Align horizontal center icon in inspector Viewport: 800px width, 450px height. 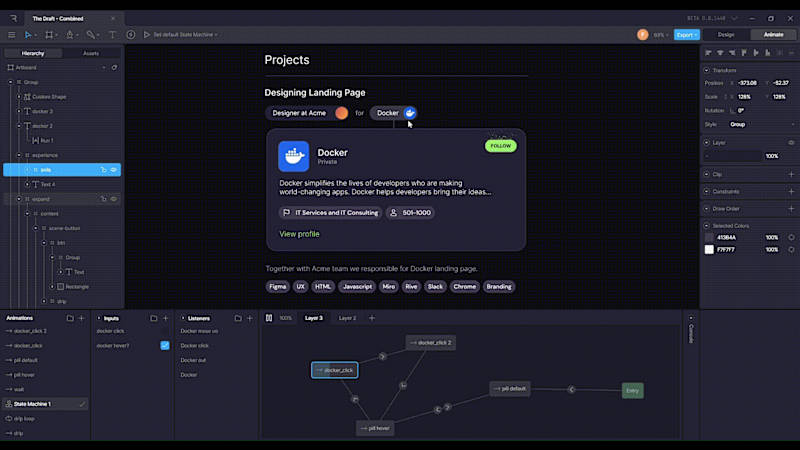(x=720, y=53)
